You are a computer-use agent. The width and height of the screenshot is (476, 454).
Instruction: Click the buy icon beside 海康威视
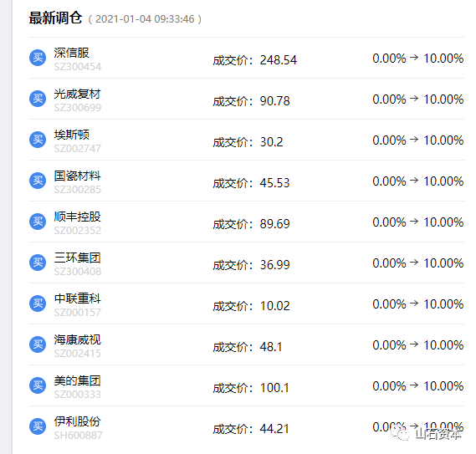(x=38, y=344)
